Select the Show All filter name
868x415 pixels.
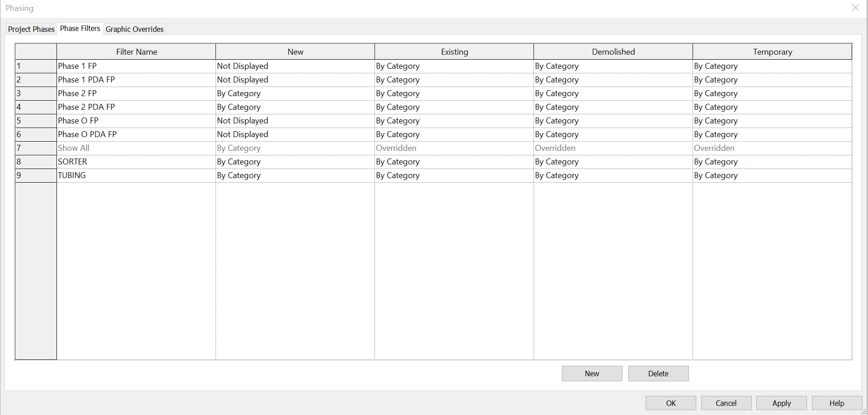pos(136,148)
